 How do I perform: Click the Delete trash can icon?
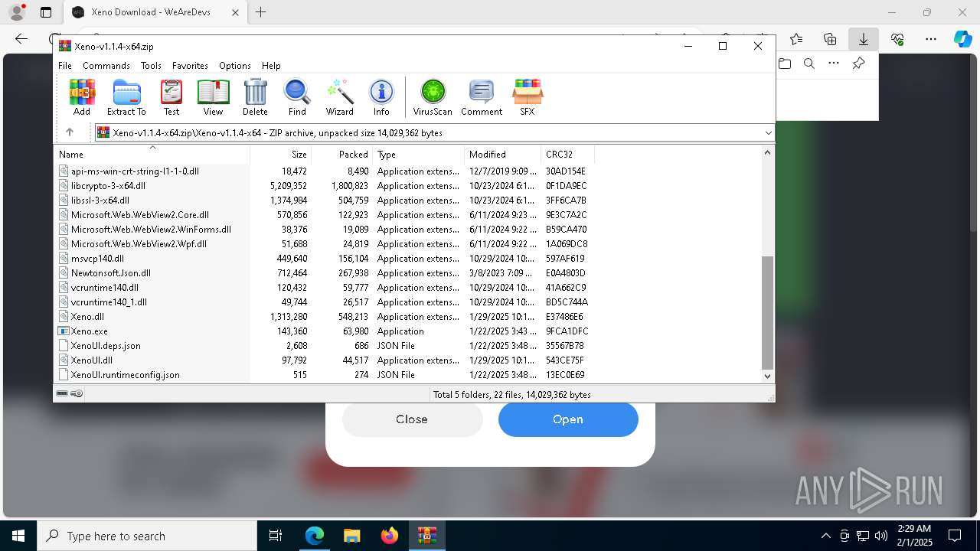(255, 97)
